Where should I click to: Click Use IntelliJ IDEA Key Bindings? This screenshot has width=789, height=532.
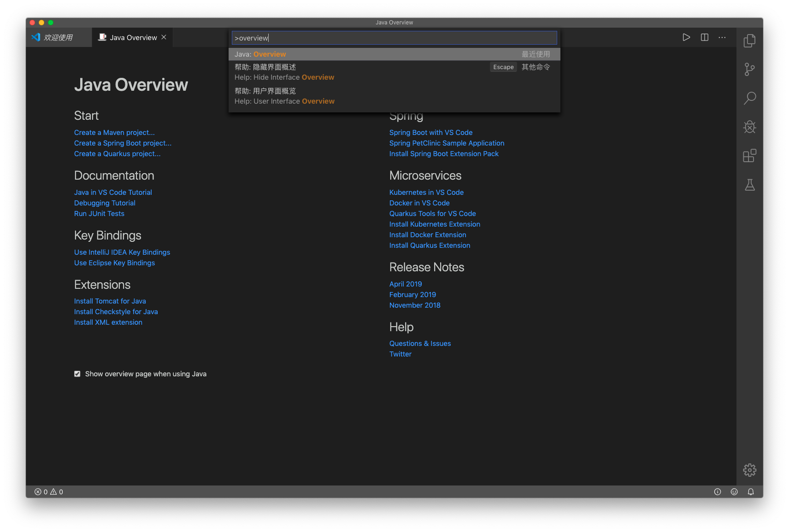[122, 252]
